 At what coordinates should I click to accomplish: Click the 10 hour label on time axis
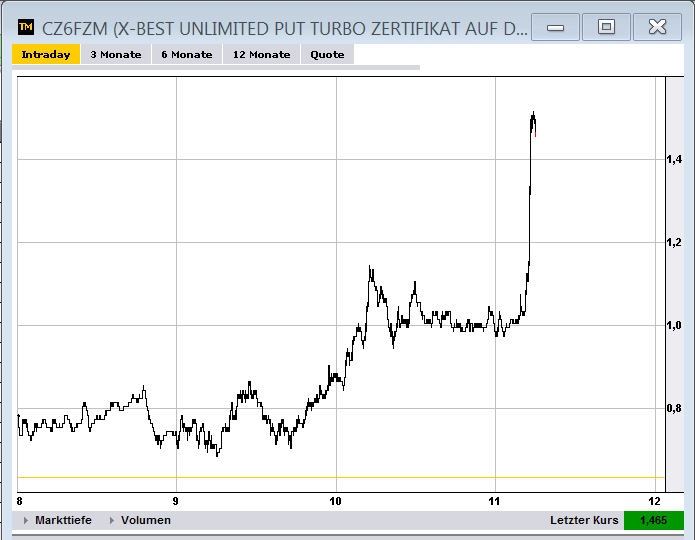click(336, 501)
